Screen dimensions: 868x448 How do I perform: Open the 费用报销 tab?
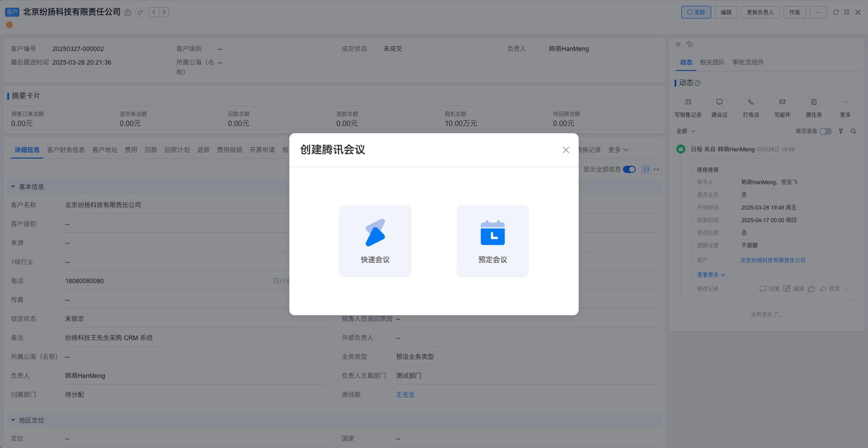(x=230, y=150)
